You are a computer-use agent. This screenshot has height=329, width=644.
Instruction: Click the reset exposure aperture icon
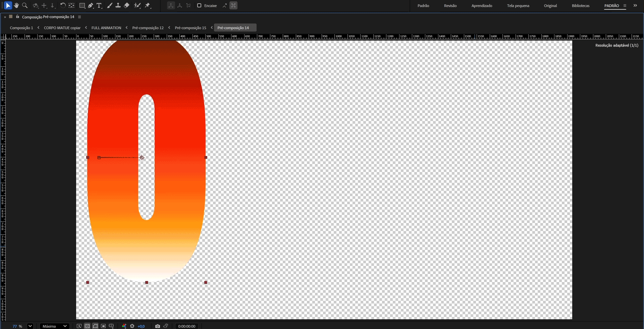click(132, 326)
